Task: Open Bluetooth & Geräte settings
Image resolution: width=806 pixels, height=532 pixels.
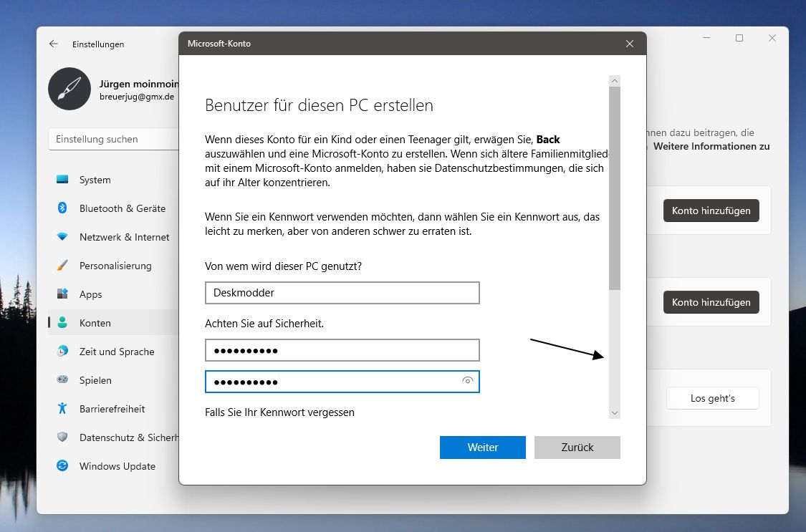Action: click(114, 208)
